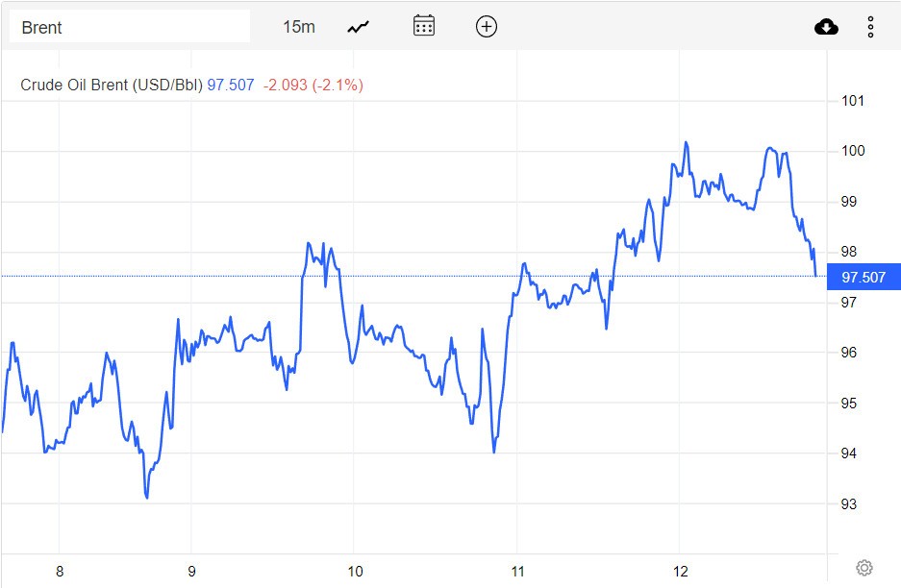Click the blue 97.507 price tag on axis
The width and height of the screenshot is (901, 588).
click(863, 277)
